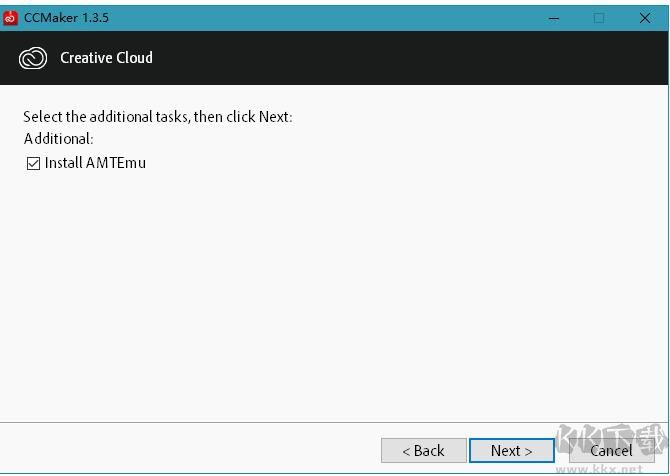Go back with the Back button
The height and width of the screenshot is (476, 670).
[x=423, y=451]
